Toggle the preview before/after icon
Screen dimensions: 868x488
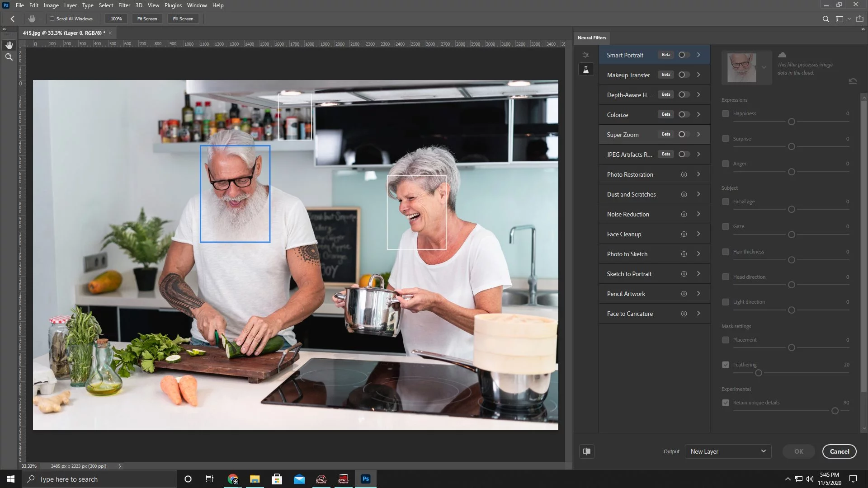(587, 451)
